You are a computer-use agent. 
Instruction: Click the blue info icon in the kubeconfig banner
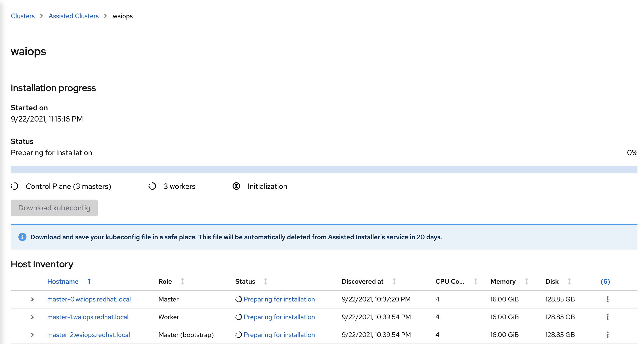coord(23,237)
